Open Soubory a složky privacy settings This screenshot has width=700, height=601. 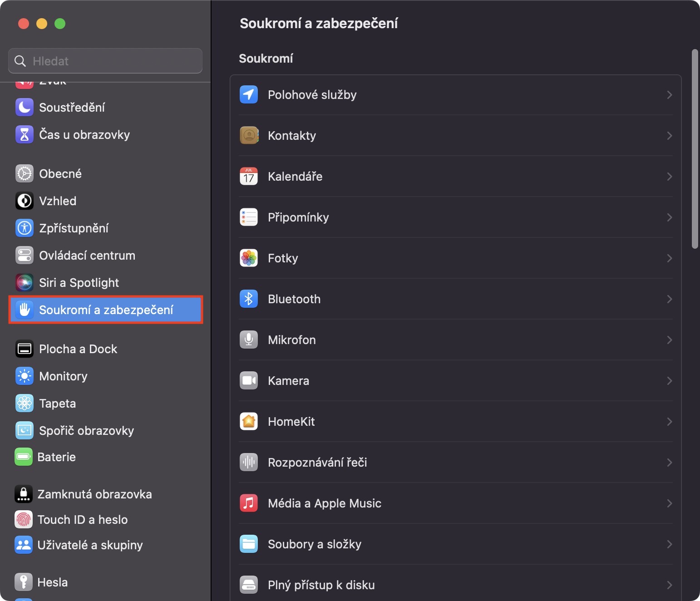[315, 544]
